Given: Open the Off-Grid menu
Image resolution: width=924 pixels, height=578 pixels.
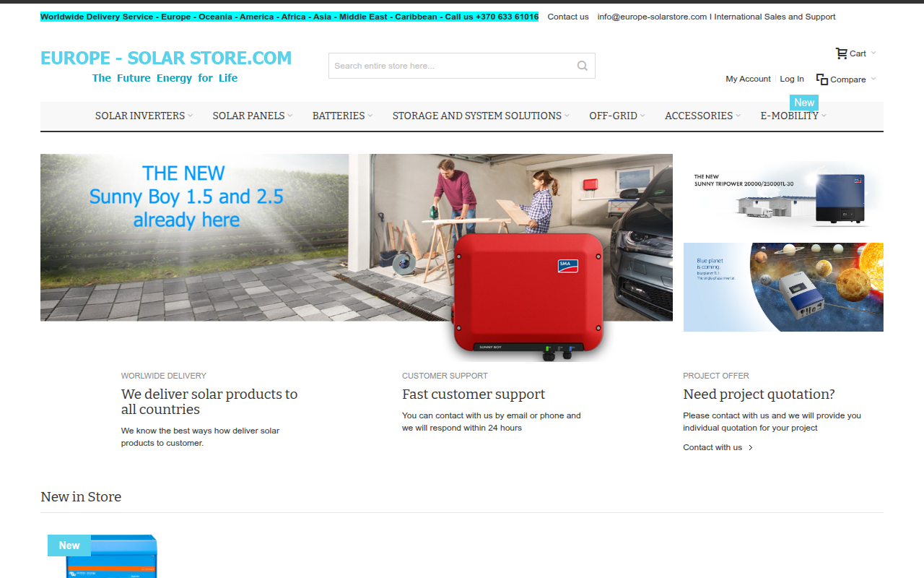Looking at the screenshot, I should pyautogui.click(x=613, y=116).
